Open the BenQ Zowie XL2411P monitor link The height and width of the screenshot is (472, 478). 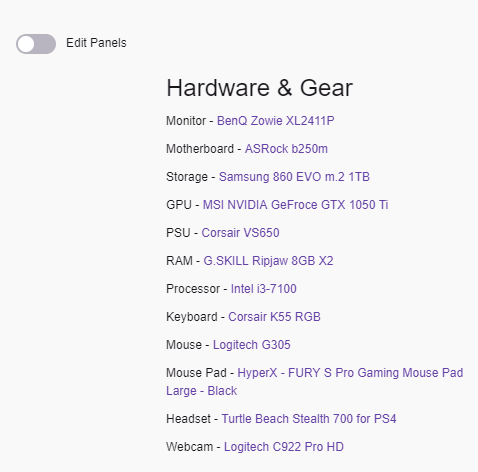[276, 121]
